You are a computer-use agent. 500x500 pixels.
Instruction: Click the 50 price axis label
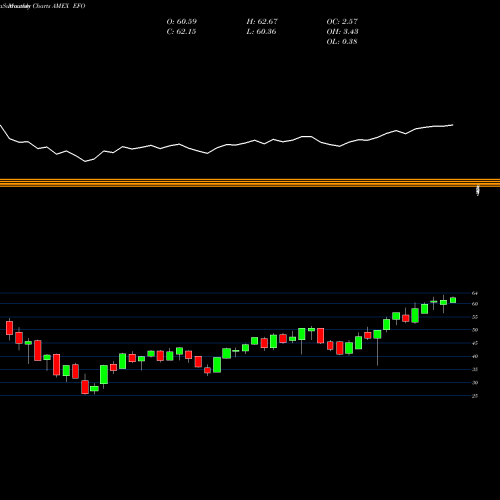(475, 330)
